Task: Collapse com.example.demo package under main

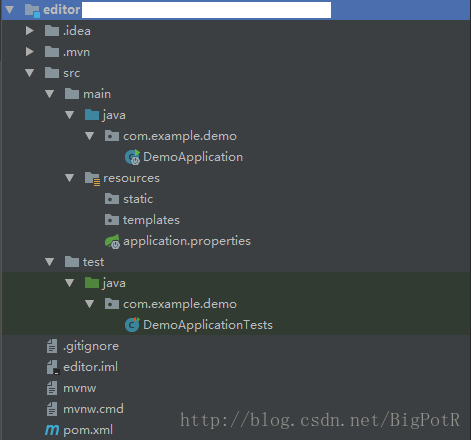Action: pyautogui.click(x=90, y=136)
